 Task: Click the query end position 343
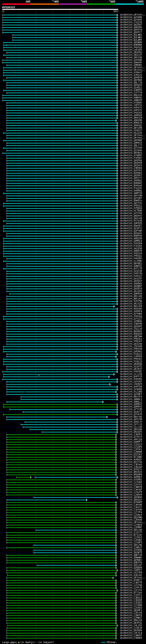pyautogui.click(x=115, y=11)
